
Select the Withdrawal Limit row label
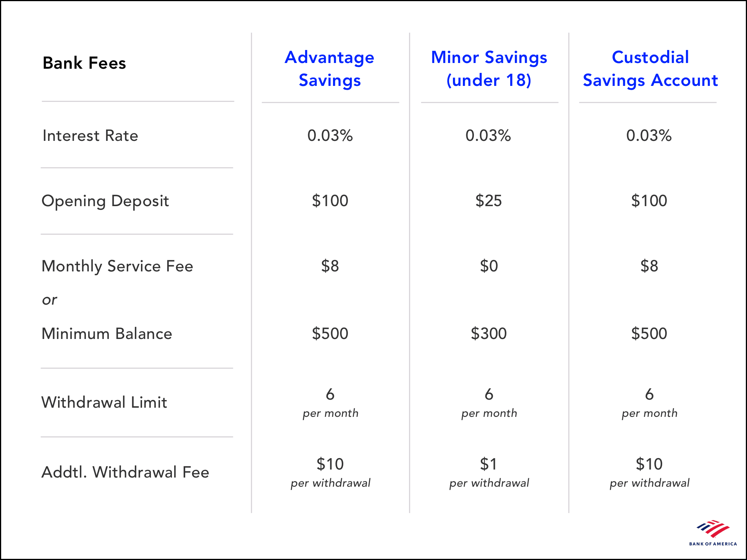click(x=104, y=402)
